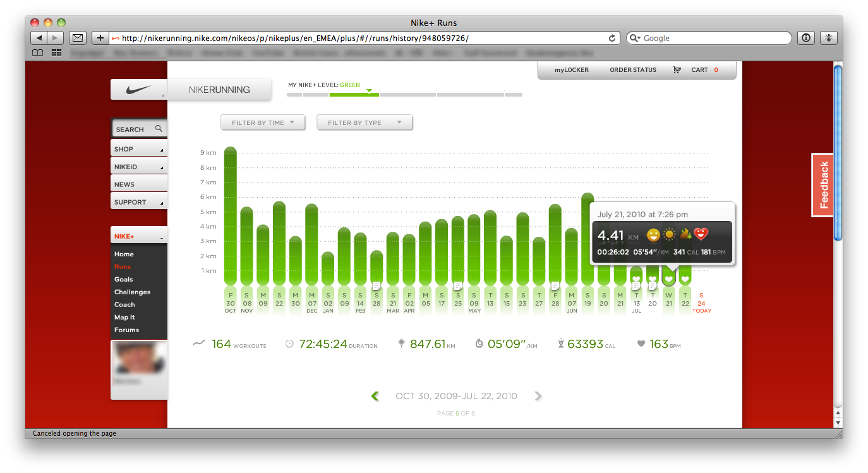Screen dimensions: 868x473
Task: Select the tall October 30 run bar
Action: [x=231, y=215]
